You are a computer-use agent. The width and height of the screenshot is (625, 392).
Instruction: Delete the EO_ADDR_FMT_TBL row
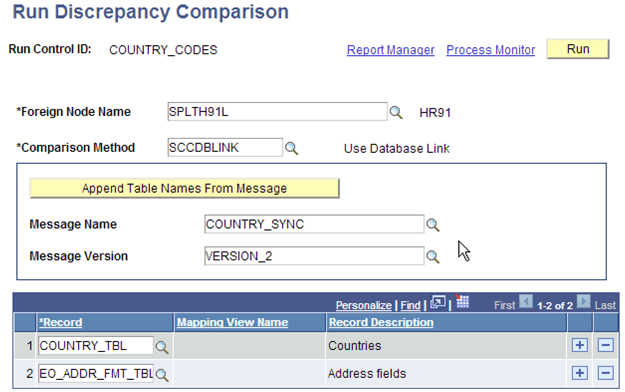point(605,373)
